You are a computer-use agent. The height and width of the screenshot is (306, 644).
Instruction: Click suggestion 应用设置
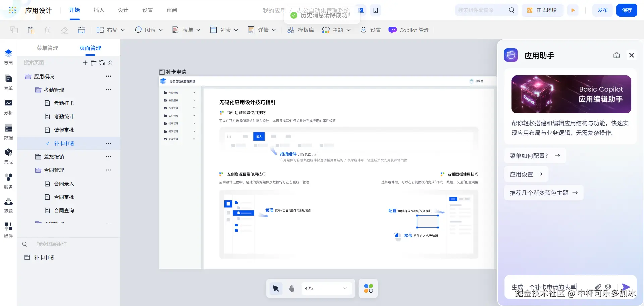pyautogui.click(x=526, y=174)
